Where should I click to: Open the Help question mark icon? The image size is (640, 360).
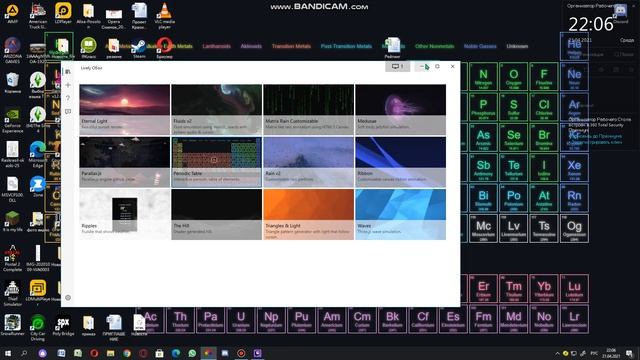68,98
